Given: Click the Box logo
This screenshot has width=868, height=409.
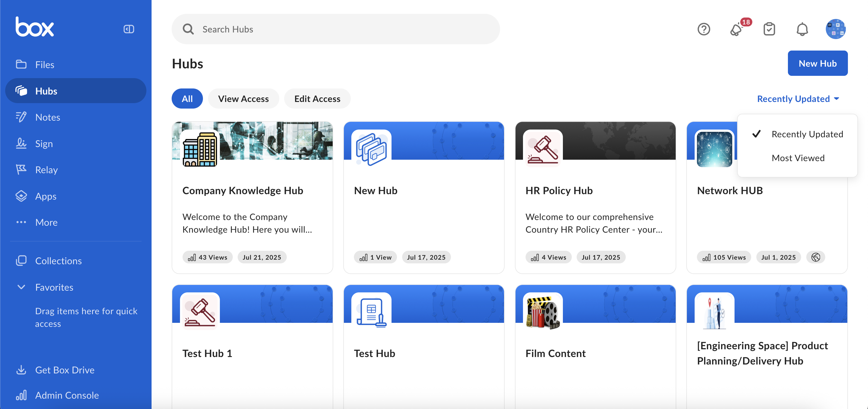Looking at the screenshot, I should 35,27.
